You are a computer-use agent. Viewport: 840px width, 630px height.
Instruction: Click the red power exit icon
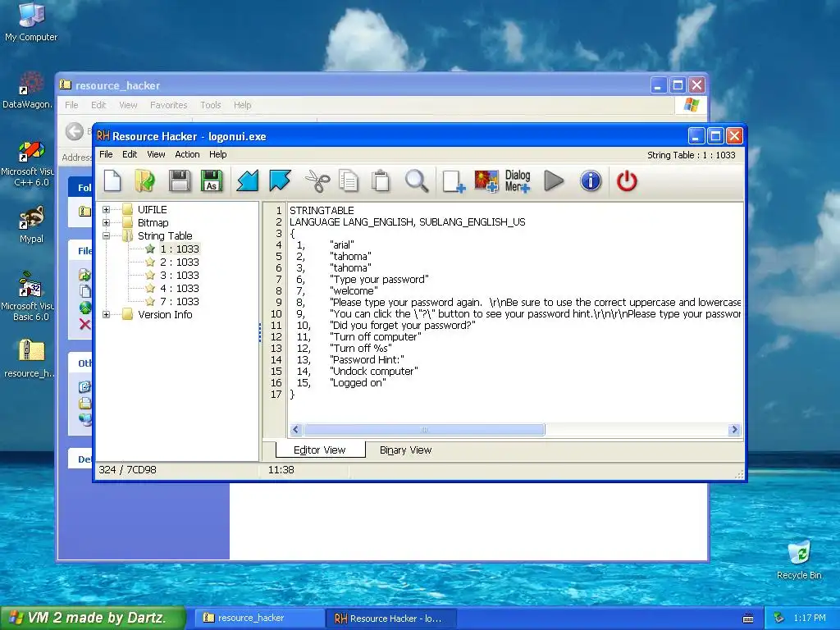click(x=627, y=181)
